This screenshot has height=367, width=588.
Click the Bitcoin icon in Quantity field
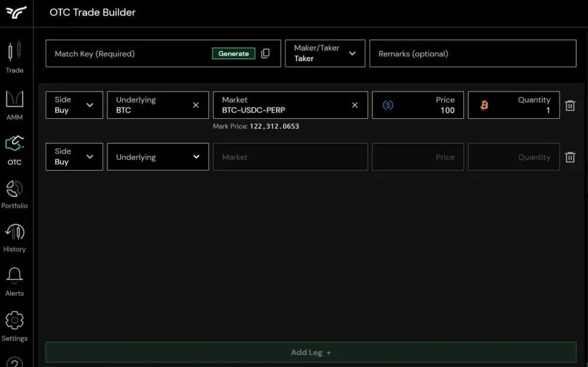point(484,105)
